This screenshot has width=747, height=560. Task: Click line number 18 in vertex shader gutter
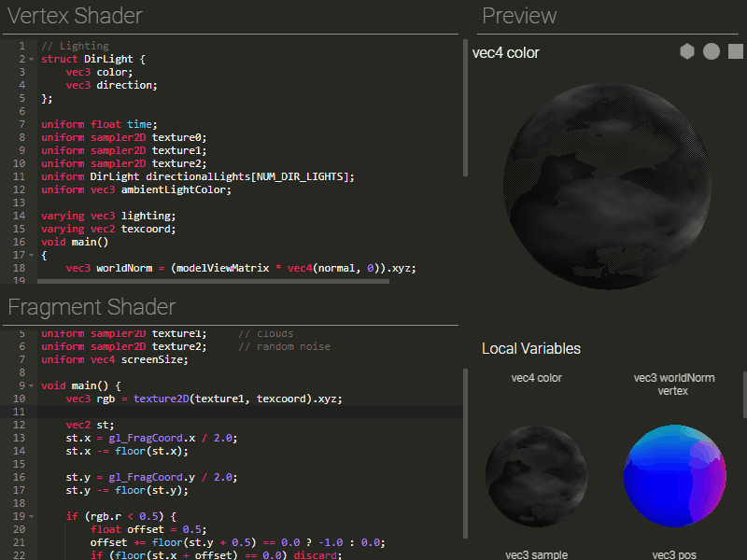coord(20,268)
